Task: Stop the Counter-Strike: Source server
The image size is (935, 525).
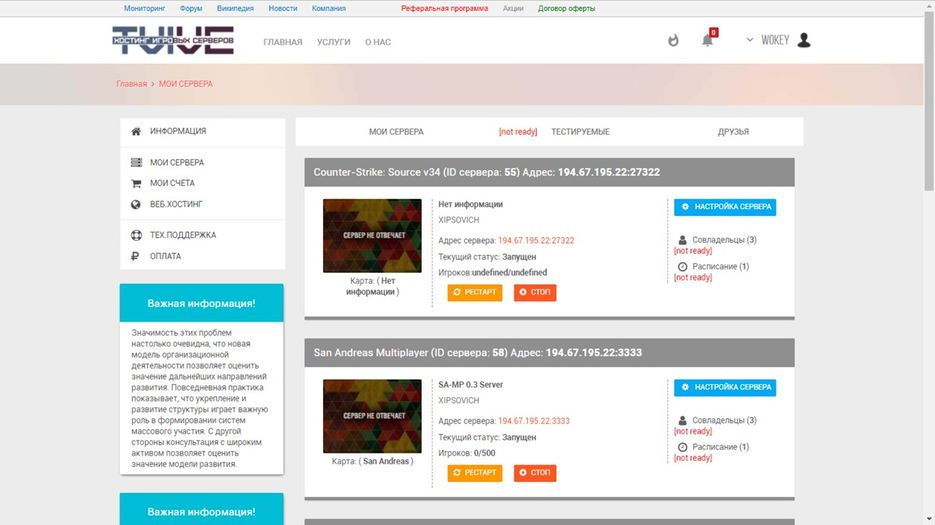Action: point(535,292)
